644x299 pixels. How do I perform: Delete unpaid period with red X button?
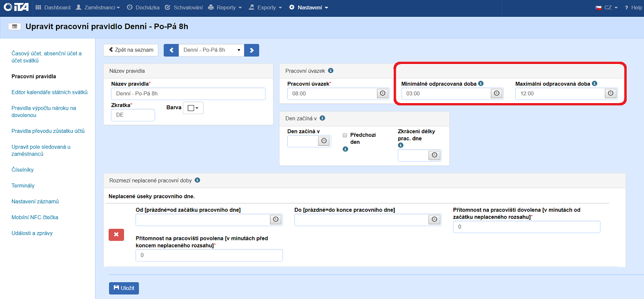pyautogui.click(x=116, y=235)
